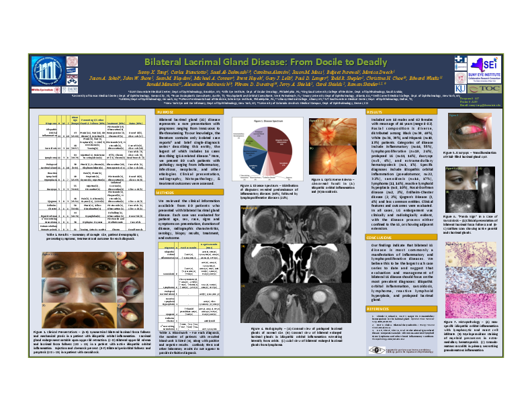Viewport: 532px width, 411px height.
Task: Click the METHODS section header
Action: click(x=166, y=192)
